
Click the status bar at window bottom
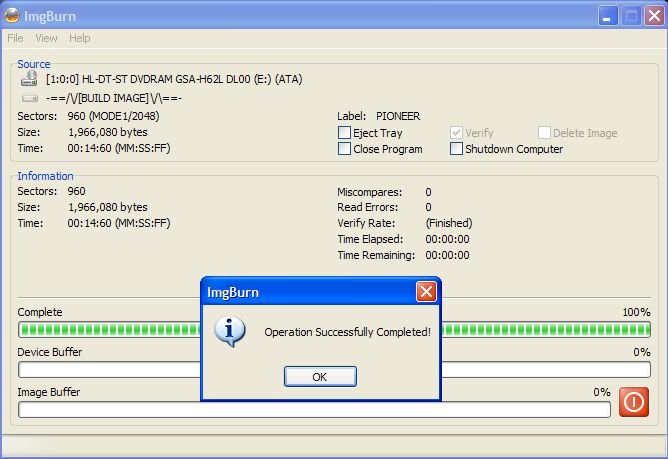[x=334, y=446]
